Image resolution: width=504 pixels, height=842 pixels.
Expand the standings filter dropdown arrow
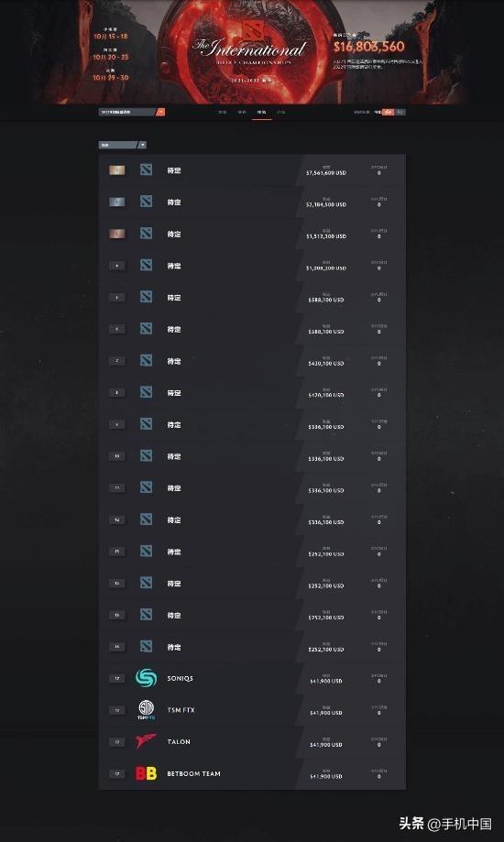click(142, 145)
